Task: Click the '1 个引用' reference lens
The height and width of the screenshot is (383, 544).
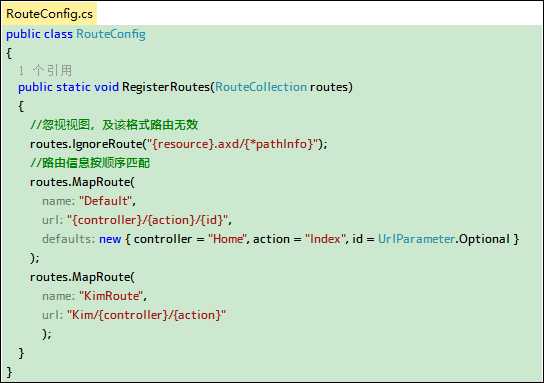Action: point(45,70)
